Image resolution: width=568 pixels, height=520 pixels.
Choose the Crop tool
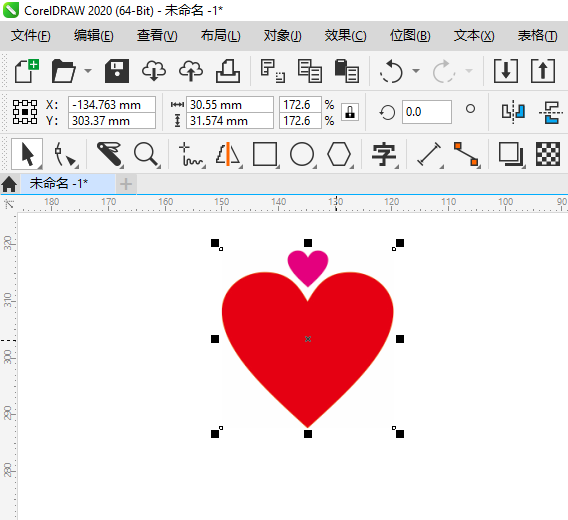(109, 154)
